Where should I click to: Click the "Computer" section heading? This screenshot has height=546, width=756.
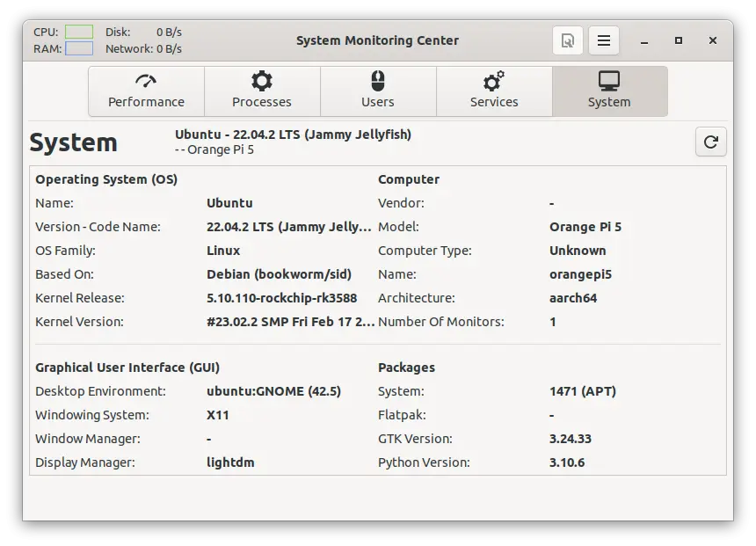click(x=409, y=179)
